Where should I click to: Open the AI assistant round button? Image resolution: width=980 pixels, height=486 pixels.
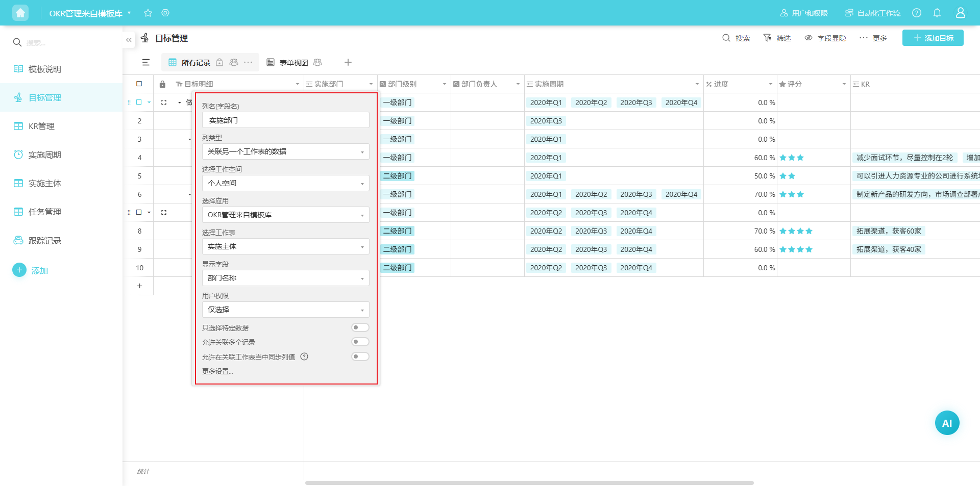(947, 423)
